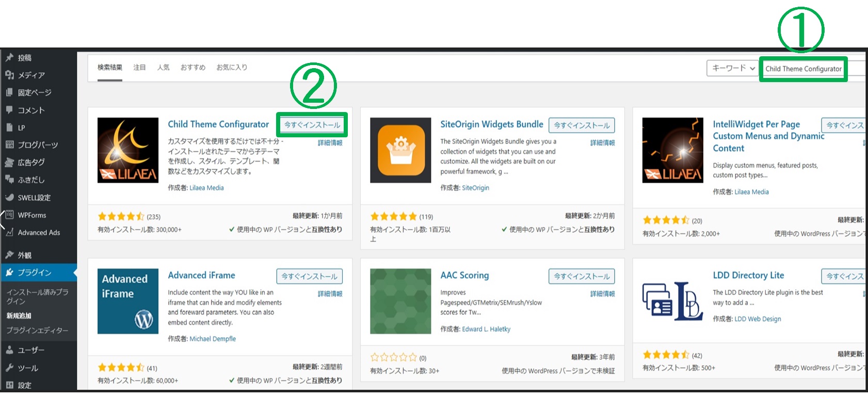
Task: Switch to the 人気 tab
Action: click(163, 68)
